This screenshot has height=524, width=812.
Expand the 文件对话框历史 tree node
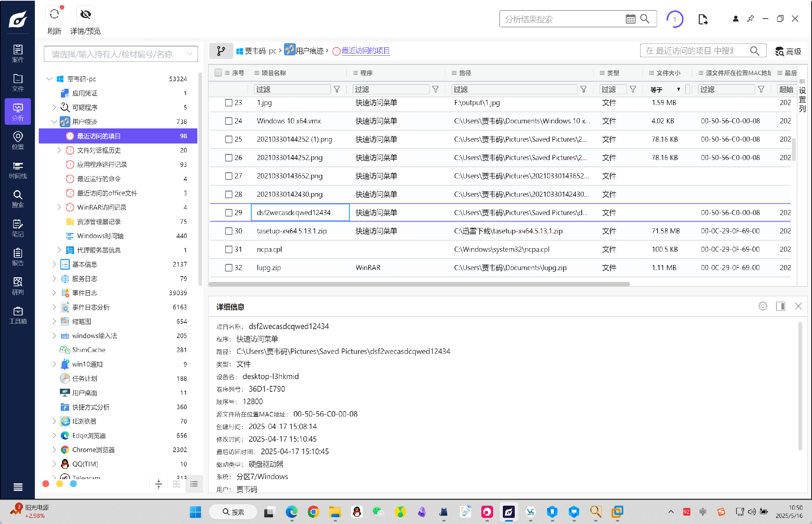(59, 150)
